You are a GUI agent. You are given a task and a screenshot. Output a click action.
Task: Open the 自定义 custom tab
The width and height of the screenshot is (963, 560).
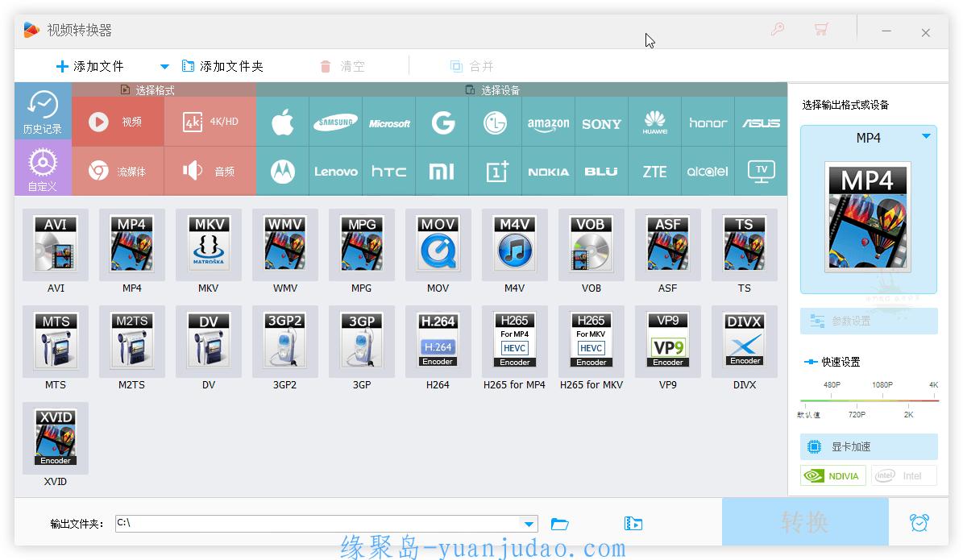(x=43, y=168)
